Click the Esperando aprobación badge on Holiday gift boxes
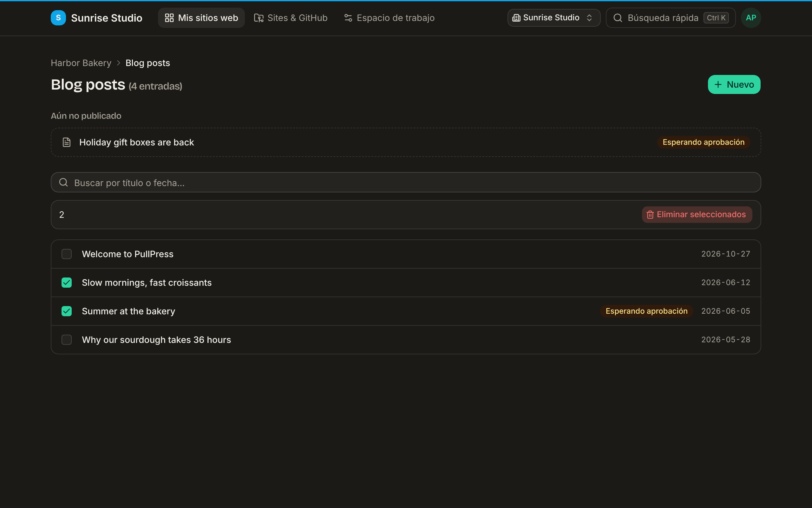812x508 pixels. 703,142
